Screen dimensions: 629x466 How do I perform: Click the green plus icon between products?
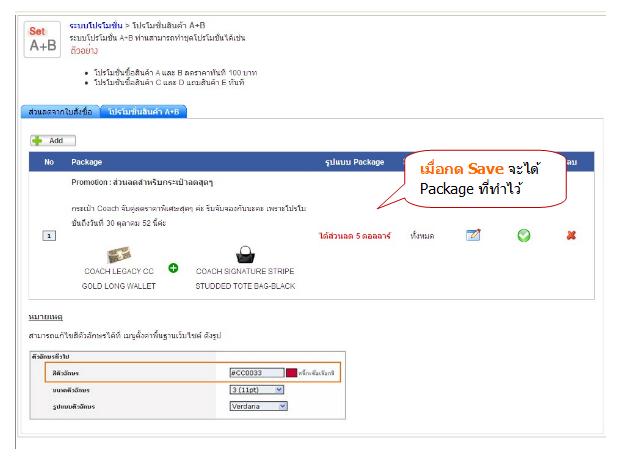173,268
